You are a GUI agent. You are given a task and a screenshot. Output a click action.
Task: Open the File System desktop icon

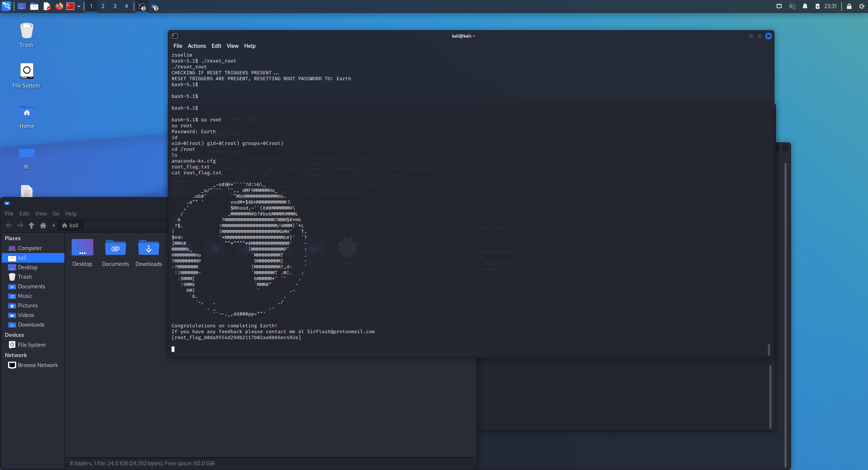click(27, 76)
